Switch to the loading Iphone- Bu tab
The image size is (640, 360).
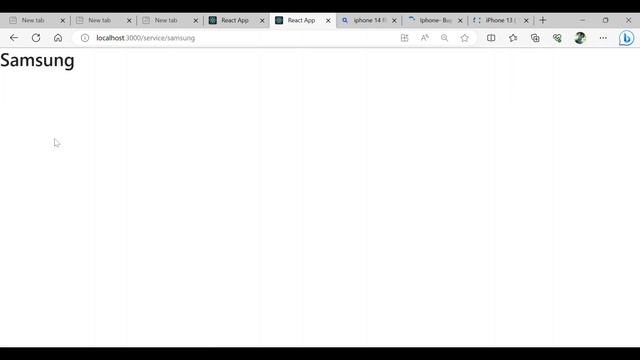(435, 20)
